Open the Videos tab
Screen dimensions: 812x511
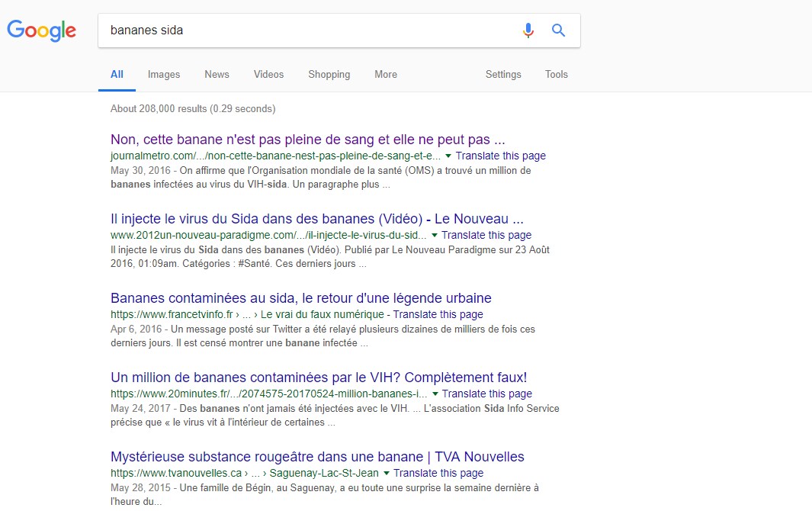(269, 75)
